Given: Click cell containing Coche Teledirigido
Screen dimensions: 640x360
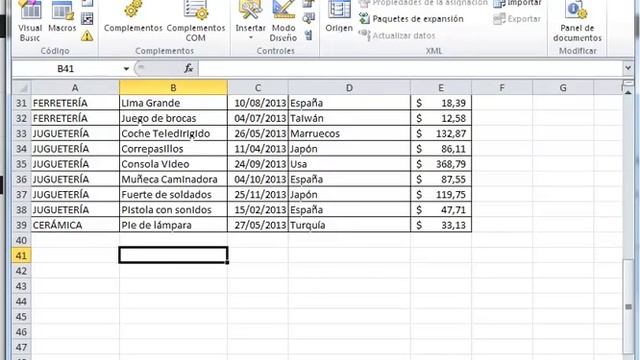Looking at the screenshot, I should click(x=173, y=133).
